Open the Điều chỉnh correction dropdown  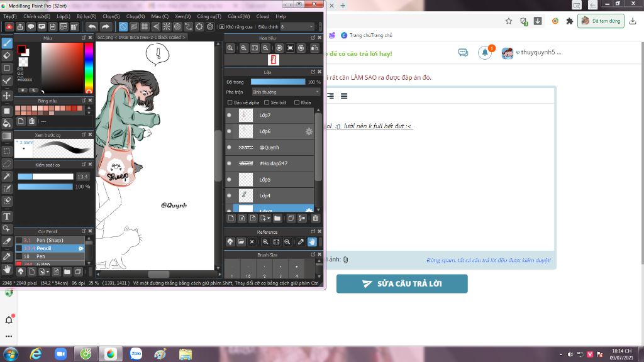coord(297,26)
